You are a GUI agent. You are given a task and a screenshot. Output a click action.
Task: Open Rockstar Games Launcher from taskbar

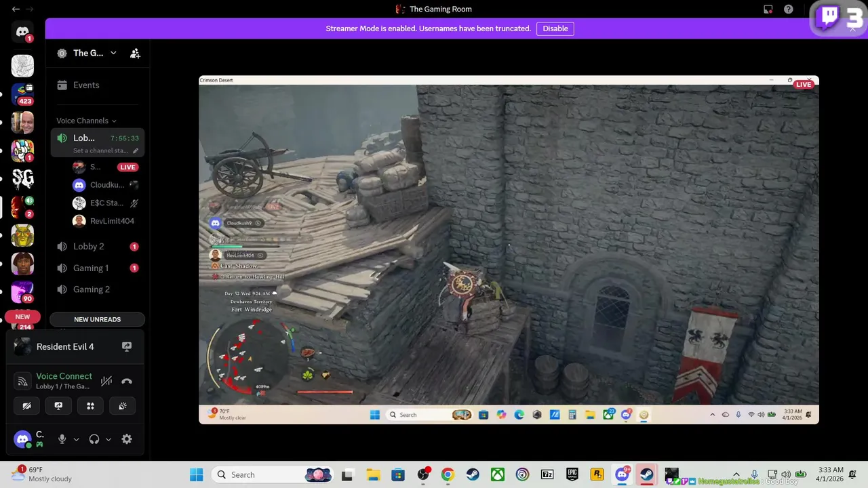pyautogui.click(x=597, y=474)
